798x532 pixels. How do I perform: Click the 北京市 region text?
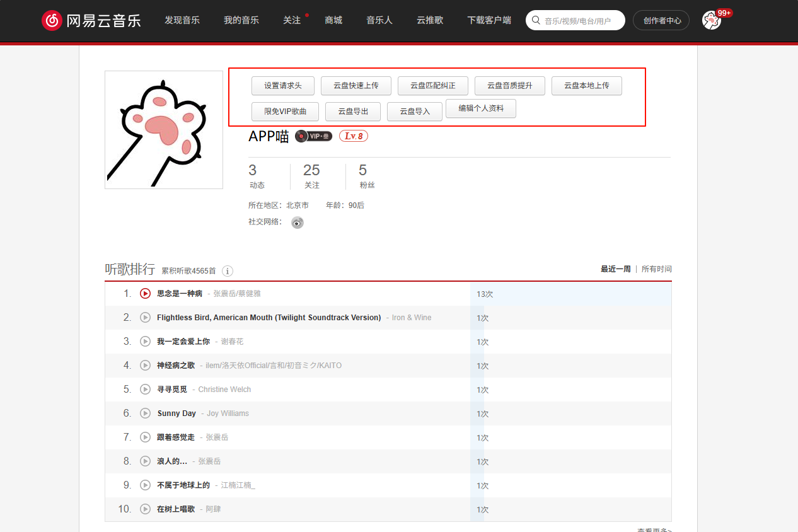tap(298, 205)
